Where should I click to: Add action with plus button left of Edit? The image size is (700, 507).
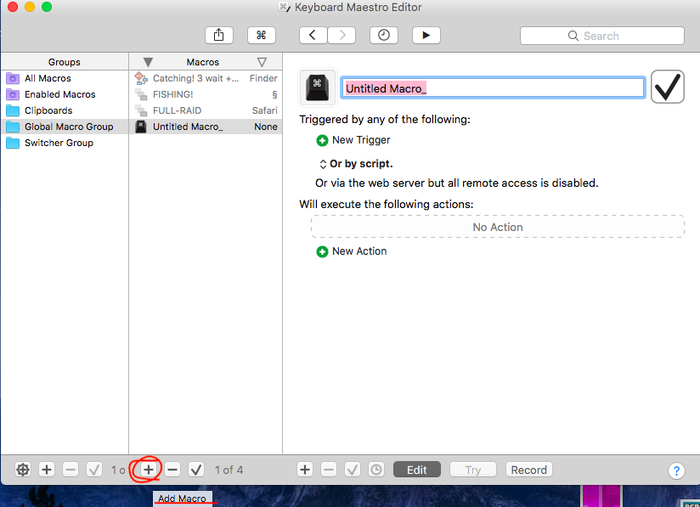tap(305, 470)
